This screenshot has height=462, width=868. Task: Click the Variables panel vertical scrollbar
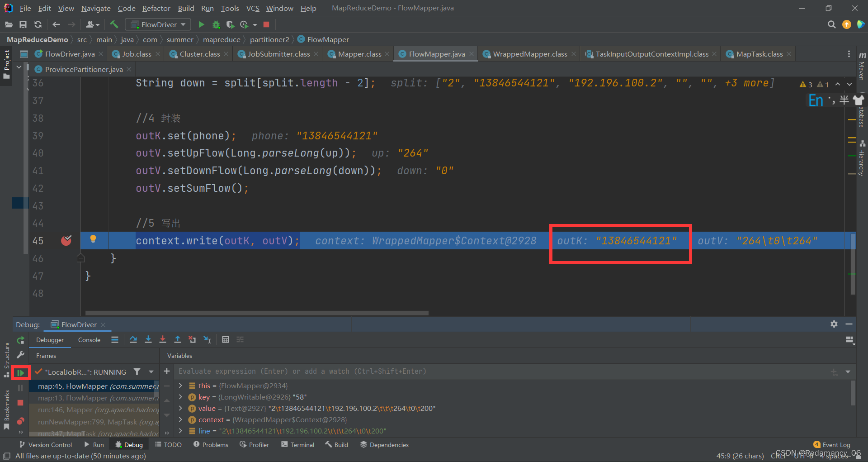(x=853, y=393)
